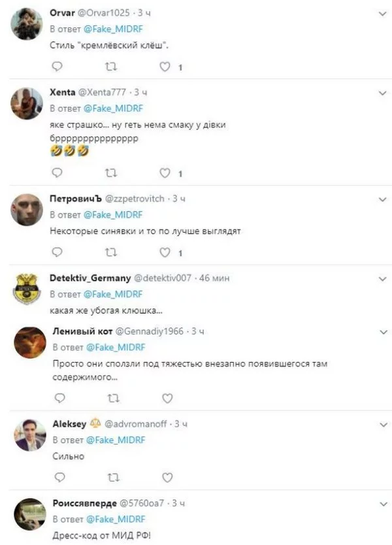This screenshot has width=392, height=545.
Task: Open Detektiv_Germany's profile name link
Action: [x=90, y=278]
